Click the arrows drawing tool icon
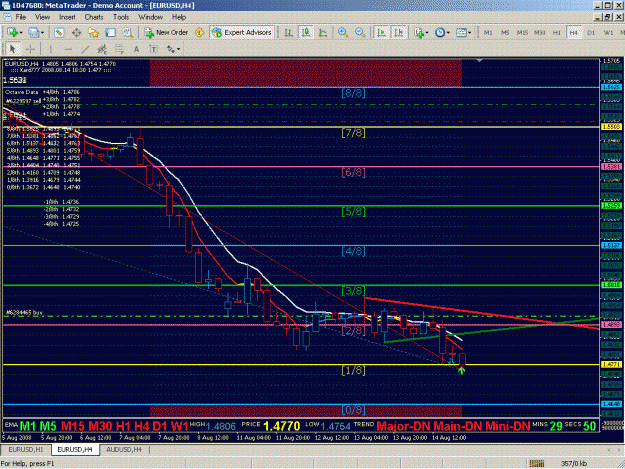 click(x=171, y=49)
